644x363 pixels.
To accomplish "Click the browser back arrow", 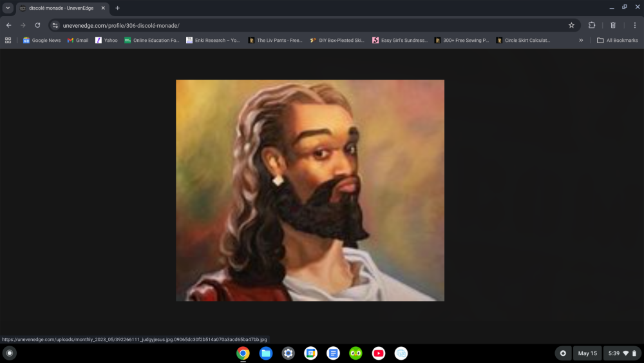I will [8, 25].
